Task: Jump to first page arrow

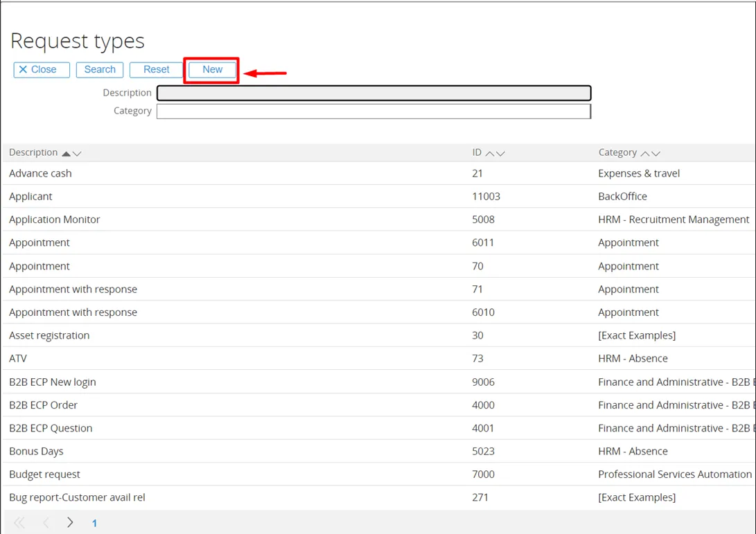Action: point(19,522)
